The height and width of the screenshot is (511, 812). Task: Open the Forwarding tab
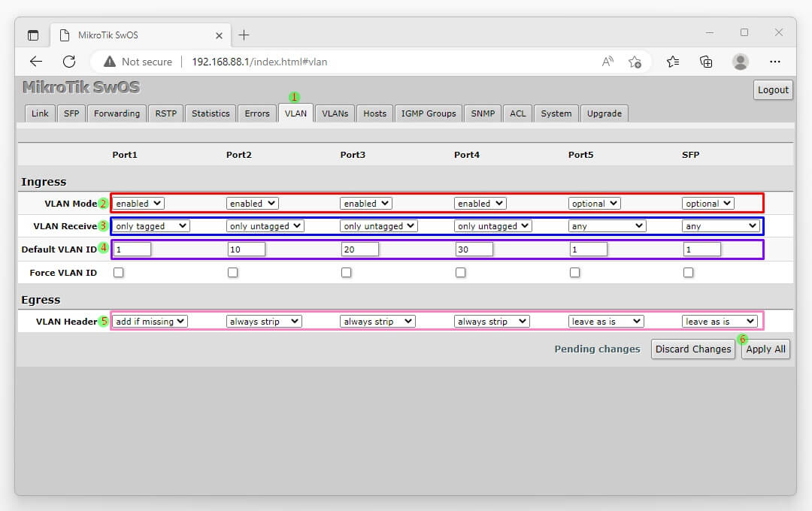(x=117, y=113)
